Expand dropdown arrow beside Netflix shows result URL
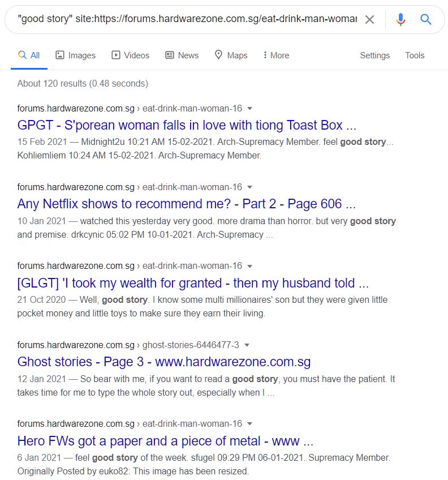Image resolution: width=448 pixels, height=480 pixels. [249, 187]
